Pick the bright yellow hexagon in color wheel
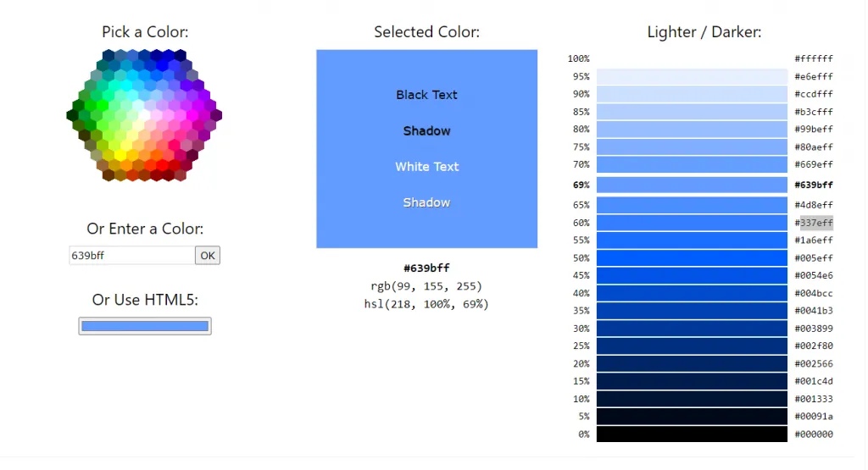The height and width of the screenshot is (470, 868). click(120, 155)
